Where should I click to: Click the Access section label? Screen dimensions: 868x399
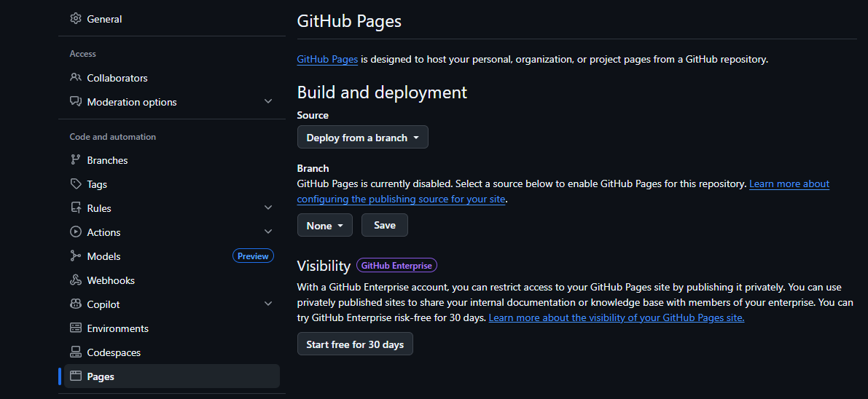coord(82,54)
